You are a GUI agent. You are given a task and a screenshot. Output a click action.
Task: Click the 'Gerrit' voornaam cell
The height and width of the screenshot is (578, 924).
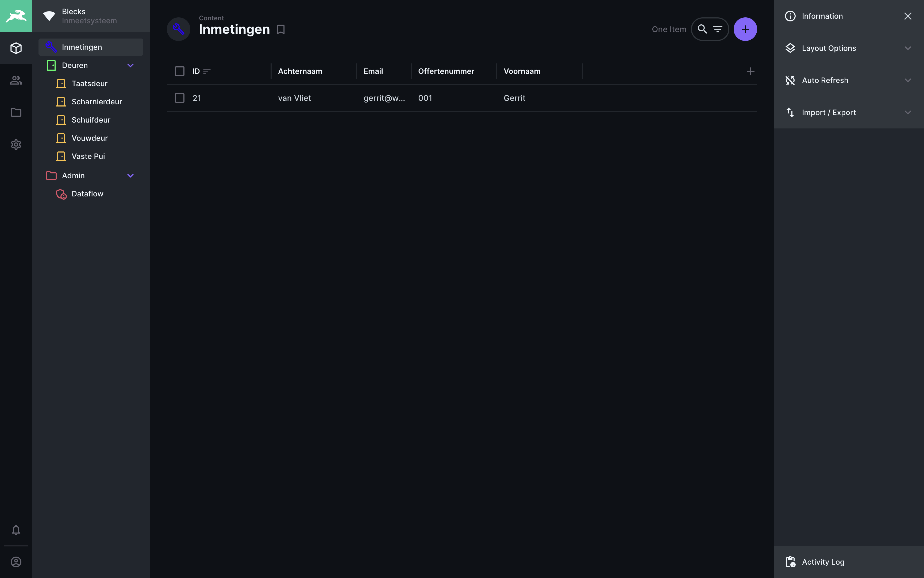pyautogui.click(x=514, y=98)
